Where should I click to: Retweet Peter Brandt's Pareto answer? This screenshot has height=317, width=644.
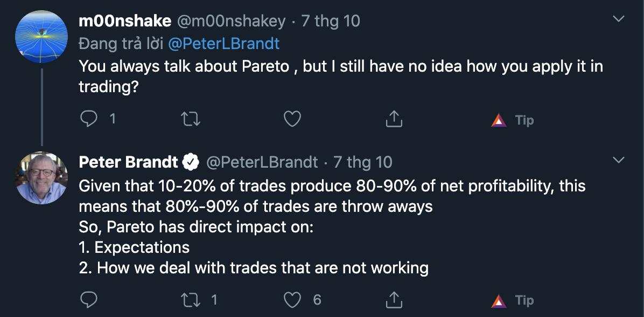tap(190, 300)
